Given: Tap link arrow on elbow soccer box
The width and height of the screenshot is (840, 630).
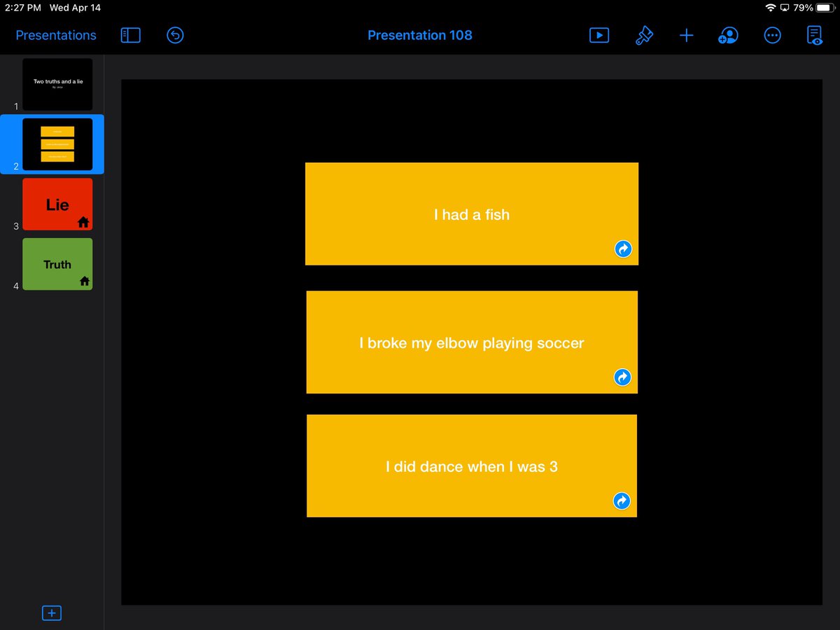Looking at the screenshot, I should pos(622,377).
